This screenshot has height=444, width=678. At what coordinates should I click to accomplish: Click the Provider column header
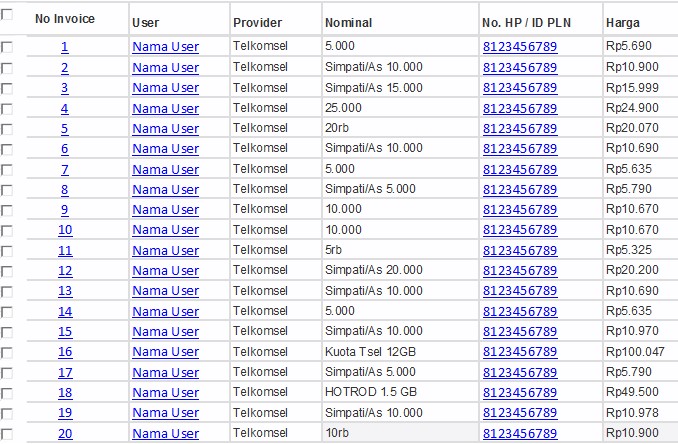click(x=257, y=22)
